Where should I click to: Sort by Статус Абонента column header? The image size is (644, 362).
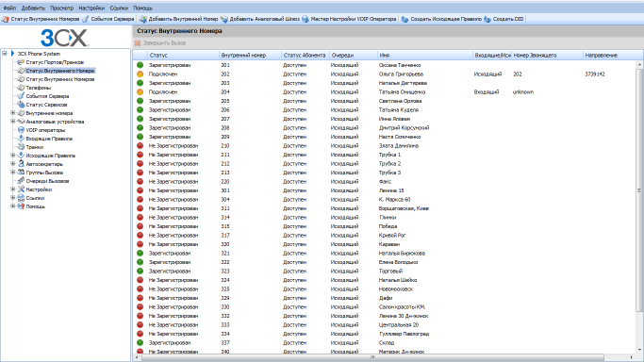tap(305, 55)
